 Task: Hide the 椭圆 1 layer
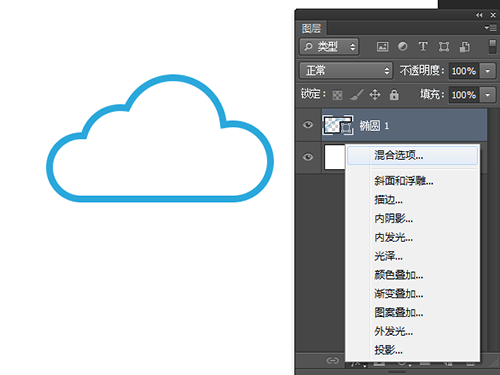308,125
